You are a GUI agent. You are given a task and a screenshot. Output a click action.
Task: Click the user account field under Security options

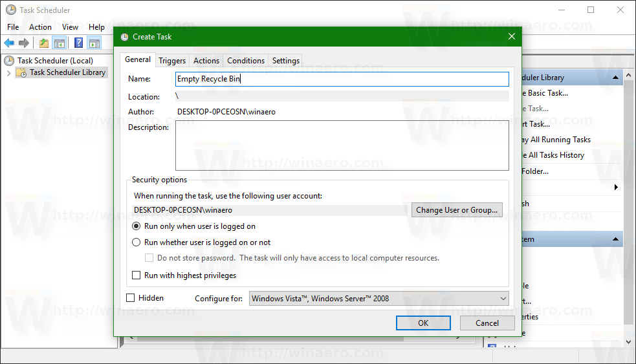[270, 210]
